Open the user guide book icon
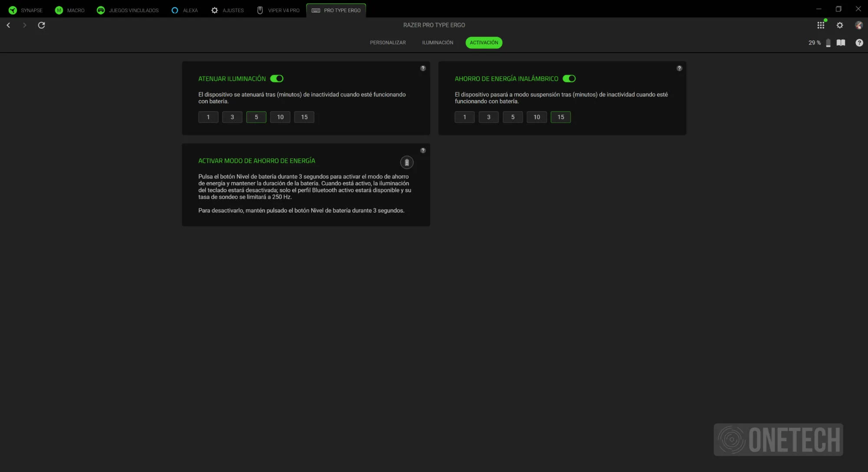This screenshot has width=868, height=472. [x=841, y=43]
